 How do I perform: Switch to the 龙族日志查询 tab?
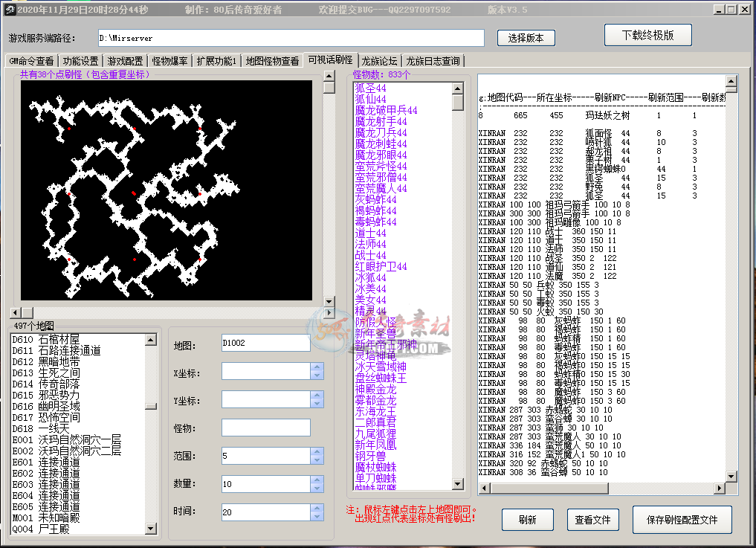[433, 61]
